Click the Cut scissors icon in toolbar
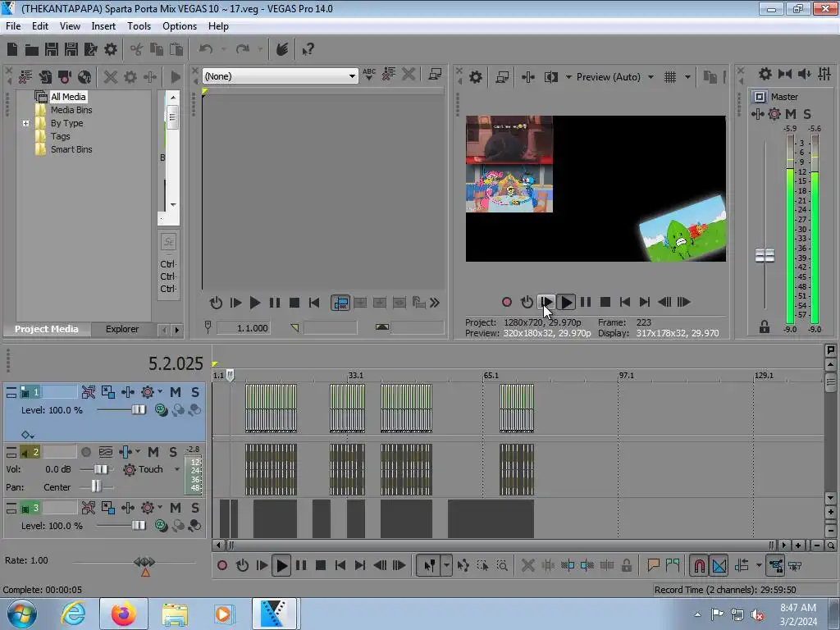The image size is (840, 630). [x=137, y=49]
